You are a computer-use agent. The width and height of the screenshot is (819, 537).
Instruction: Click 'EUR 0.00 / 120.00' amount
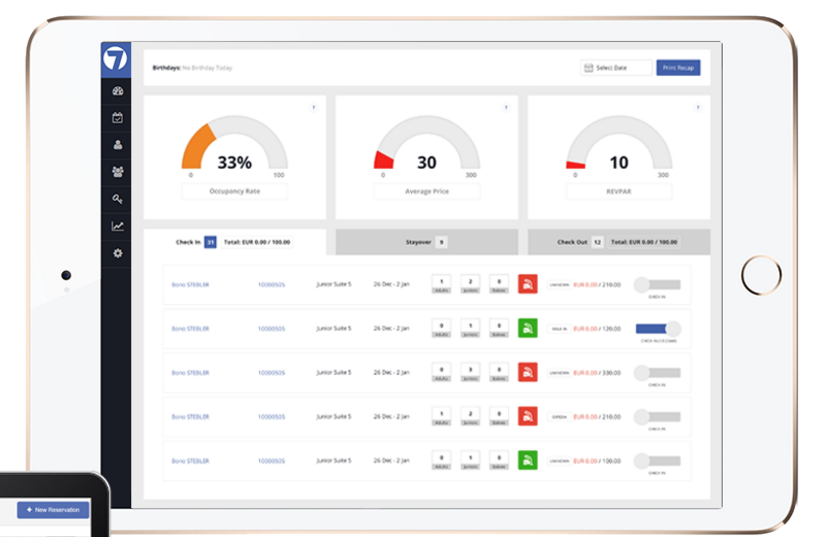tap(597, 329)
